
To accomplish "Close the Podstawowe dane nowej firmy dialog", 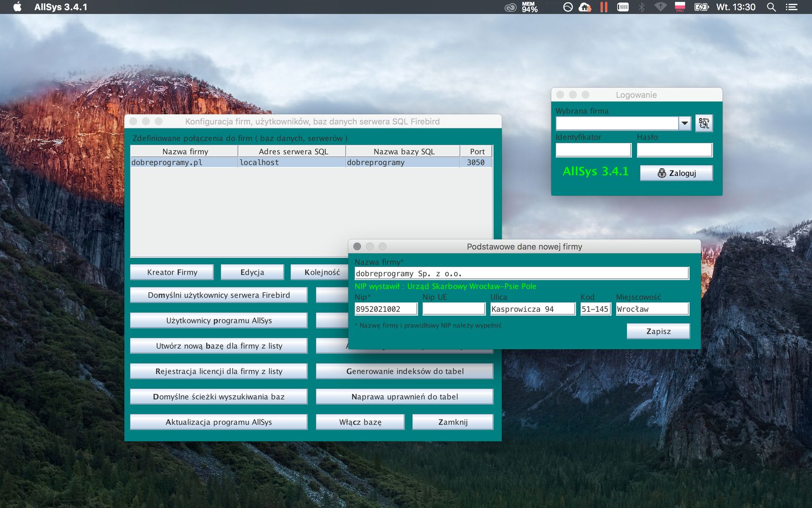I will pos(357,246).
